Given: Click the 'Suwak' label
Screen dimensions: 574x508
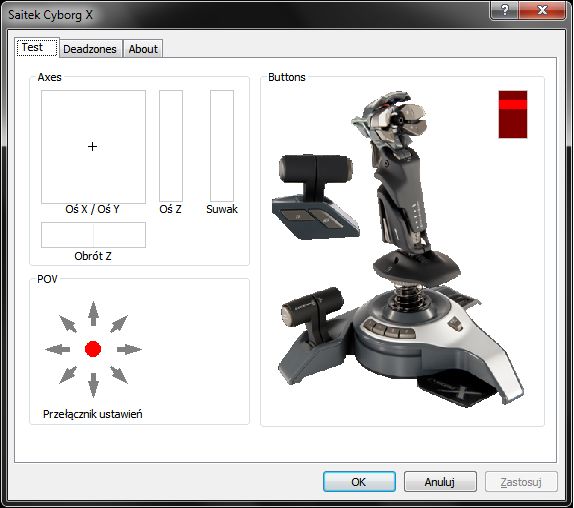Looking at the screenshot, I should [x=222, y=209].
